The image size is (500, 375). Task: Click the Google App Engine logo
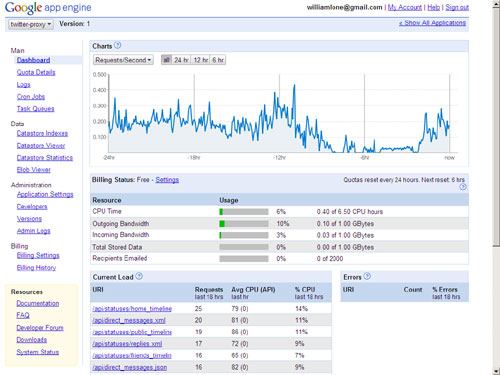tap(48, 8)
